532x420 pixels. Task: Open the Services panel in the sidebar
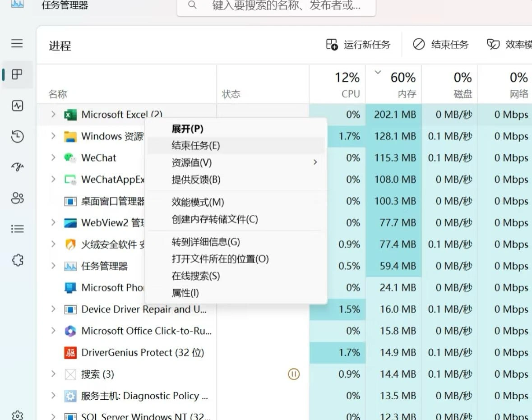click(x=17, y=259)
